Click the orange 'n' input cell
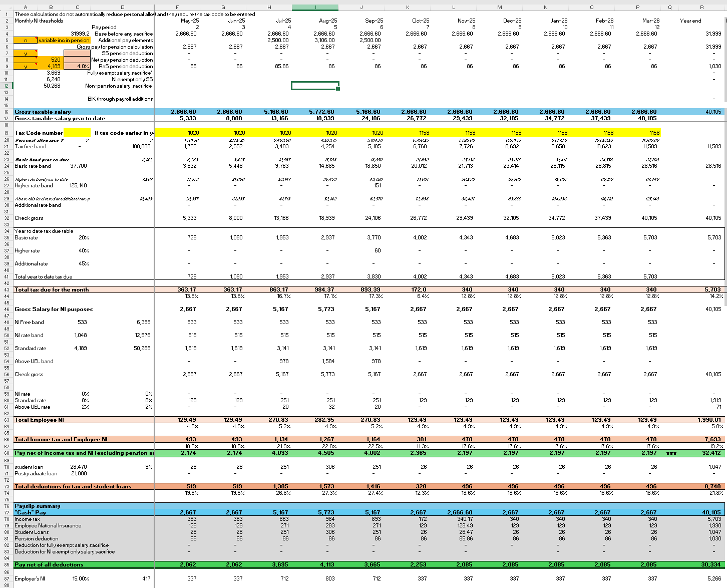The image size is (727, 588). (x=25, y=40)
